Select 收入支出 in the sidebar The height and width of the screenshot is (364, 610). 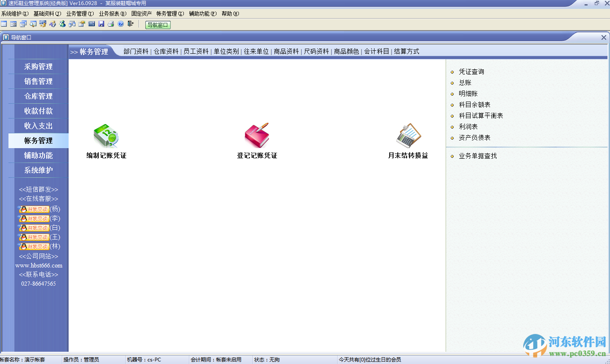(39, 126)
